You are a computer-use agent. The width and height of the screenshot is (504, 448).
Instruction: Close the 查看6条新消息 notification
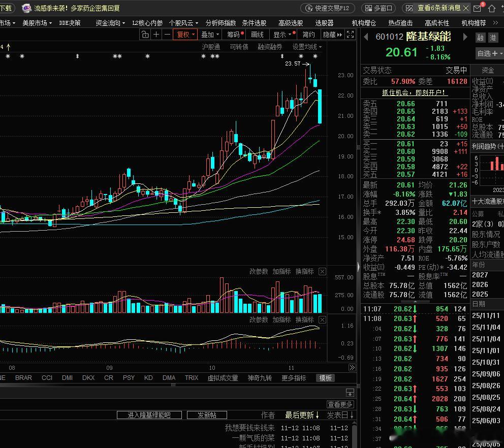(x=466, y=8)
